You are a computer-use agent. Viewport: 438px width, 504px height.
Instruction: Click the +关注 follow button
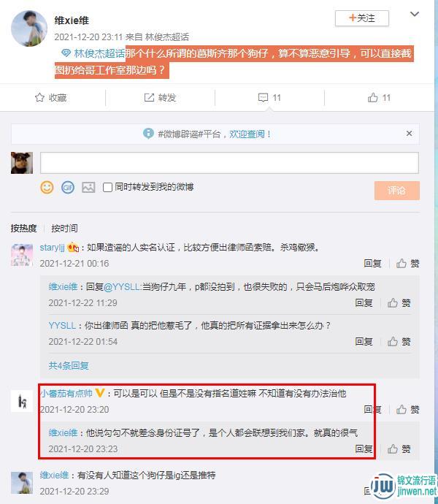click(362, 18)
